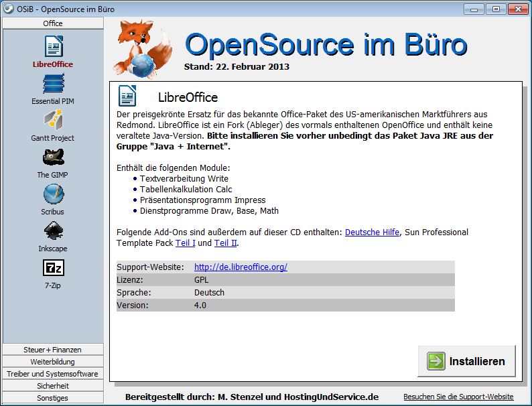Click the OSiB title bar app icon
The image size is (532, 406).
click(x=8, y=9)
